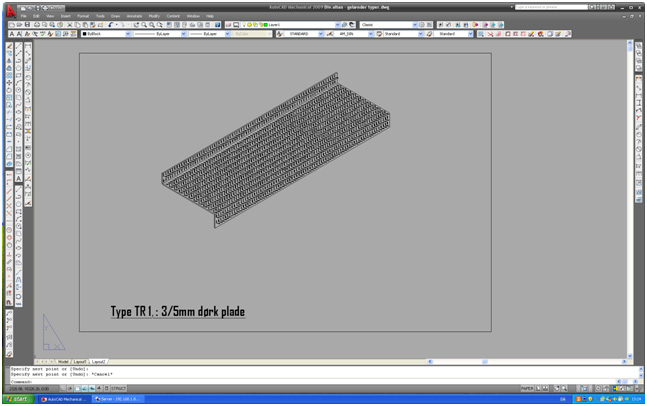Viewport: 647px width, 406px height.
Task: Switch to the Model tab
Action: pos(63,361)
